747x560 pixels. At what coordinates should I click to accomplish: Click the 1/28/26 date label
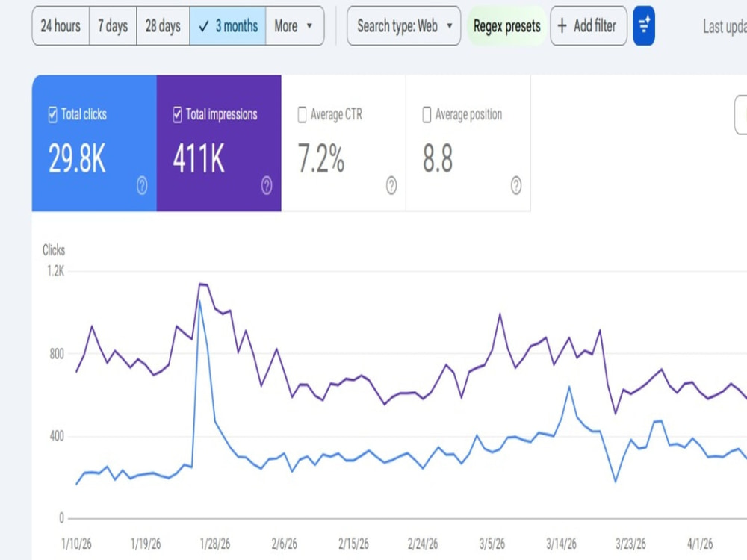point(215,544)
